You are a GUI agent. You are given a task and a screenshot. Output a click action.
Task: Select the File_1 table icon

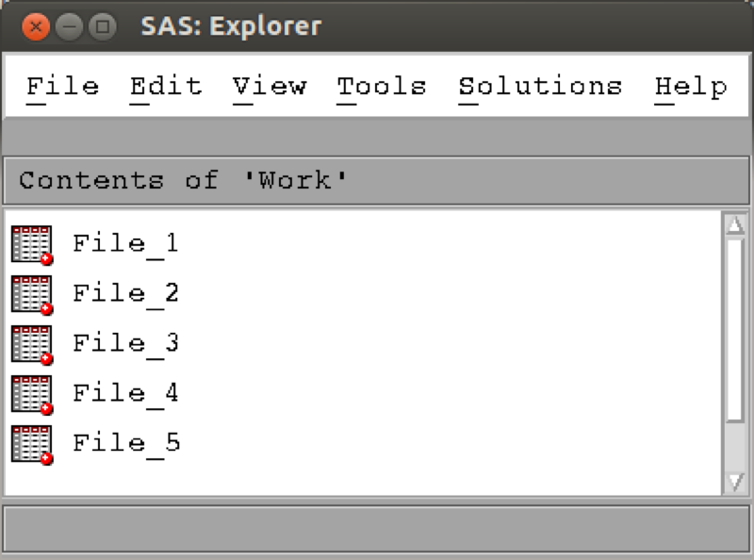pyautogui.click(x=32, y=244)
